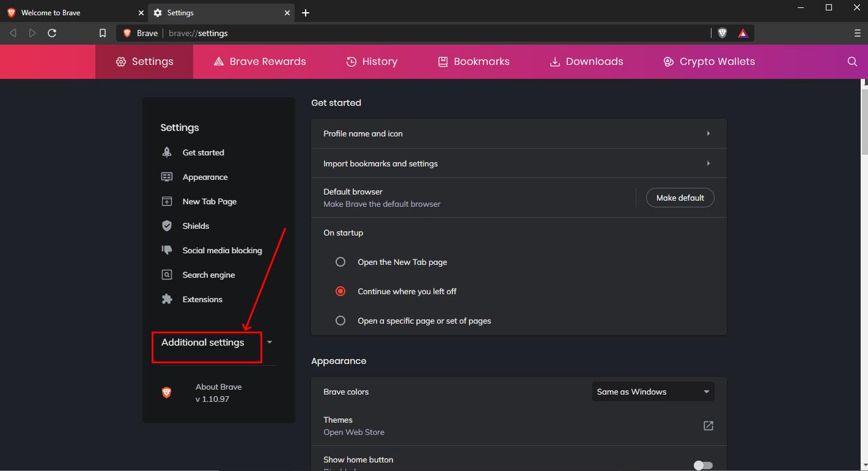Close the Settings tab
868x471 pixels.
point(287,13)
